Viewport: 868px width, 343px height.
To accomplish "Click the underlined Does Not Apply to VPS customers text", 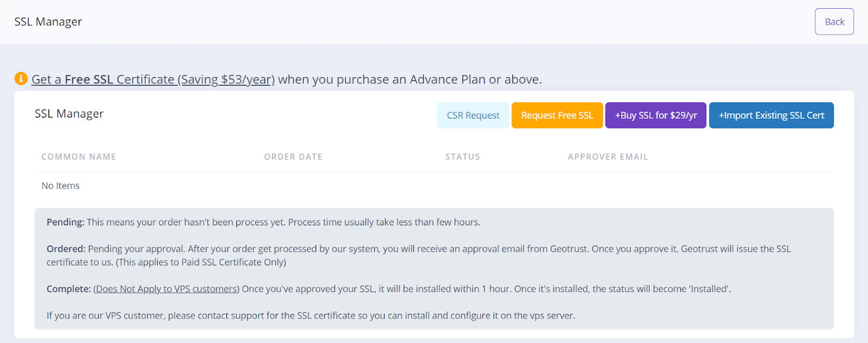I will (x=167, y=289).
